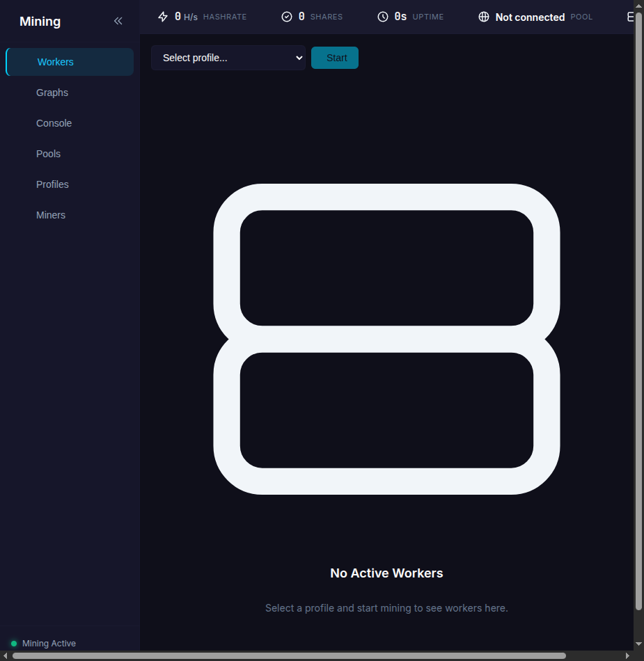Go to the Graphs page
Screen dimensions: 644x661
tap(52, 93)
